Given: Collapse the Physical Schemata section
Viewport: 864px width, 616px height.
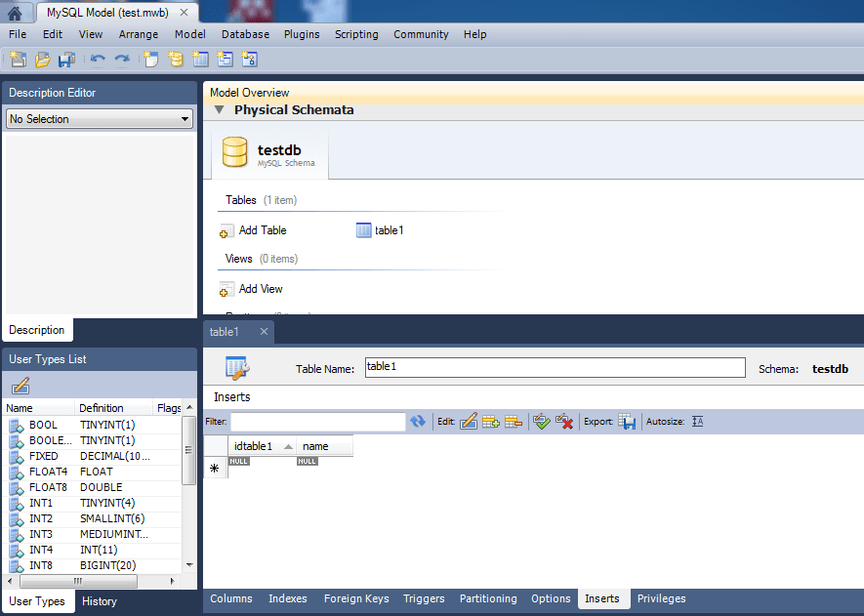Looking at the screenshot, I should (x=220, y=109).
